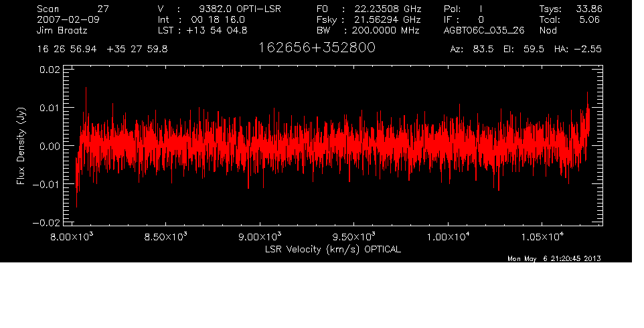Viewport: 644px width, 328px height.
Task: Select the Flux Density (Jy) axis label
Action: click(x=21, y=146)
